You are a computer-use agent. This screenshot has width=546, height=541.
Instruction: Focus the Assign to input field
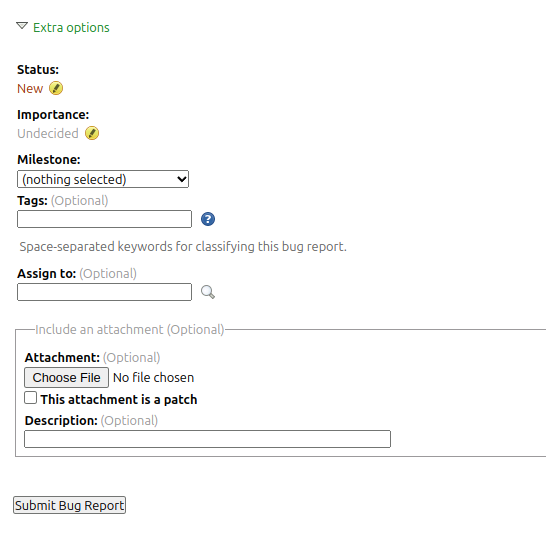pos(104,292)
